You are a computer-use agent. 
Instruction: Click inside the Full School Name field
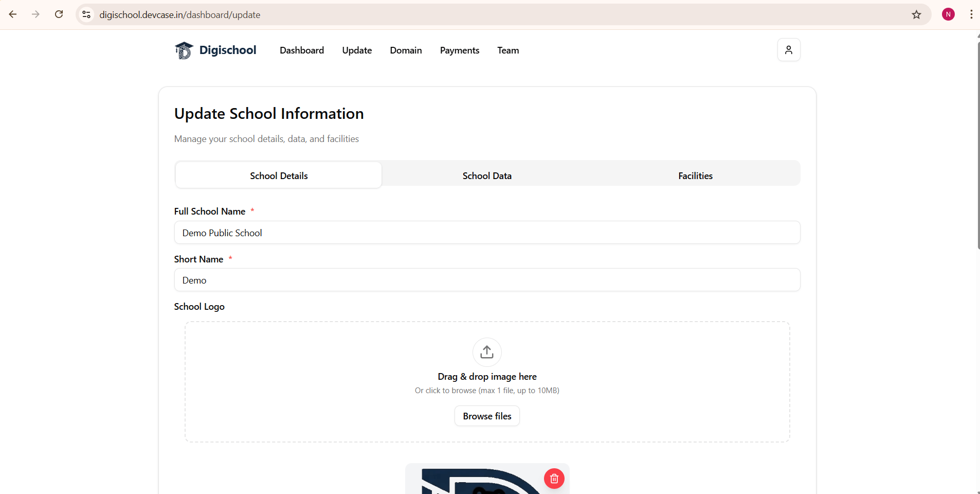coord(487,232)
